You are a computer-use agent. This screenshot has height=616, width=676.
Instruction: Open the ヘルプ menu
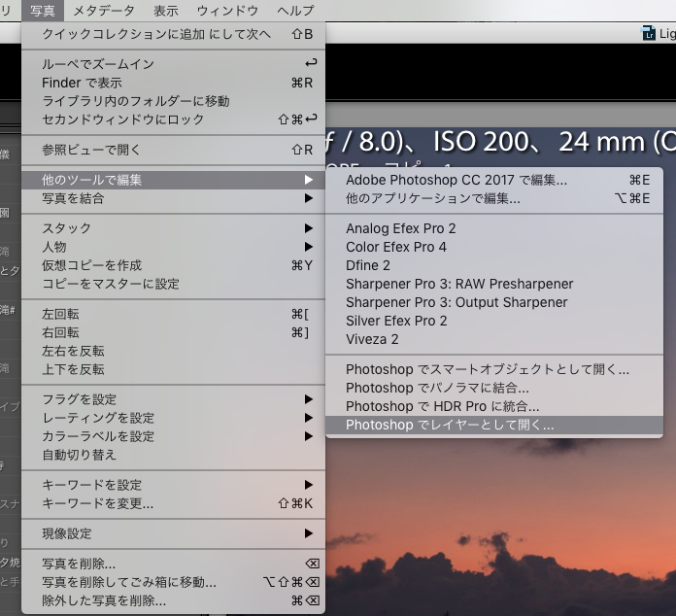[x=295, y=11]
